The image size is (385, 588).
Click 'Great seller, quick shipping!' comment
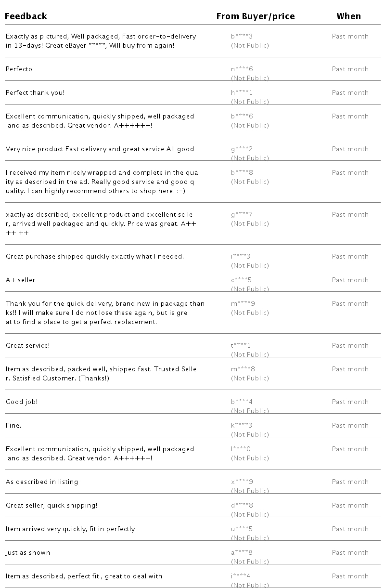point(51,505)
